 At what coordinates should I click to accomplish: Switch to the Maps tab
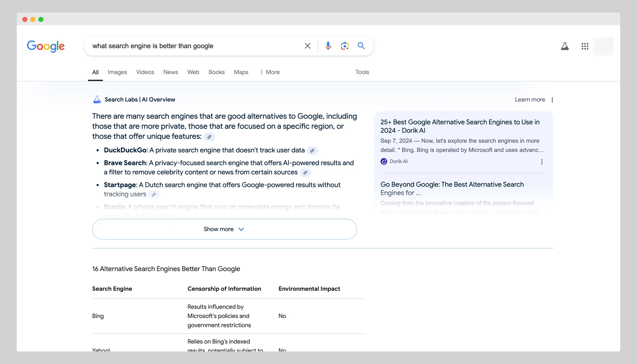(x=241, y=72)
